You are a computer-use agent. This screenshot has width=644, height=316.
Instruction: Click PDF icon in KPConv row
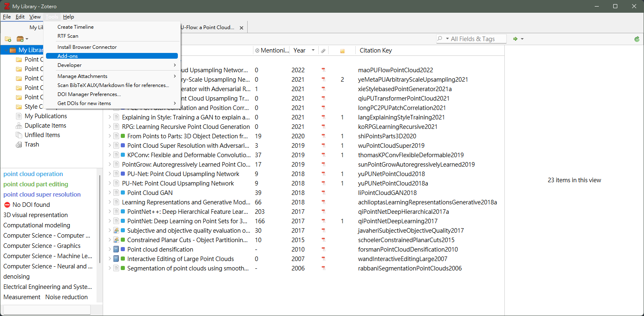click(x=323, y=155)
